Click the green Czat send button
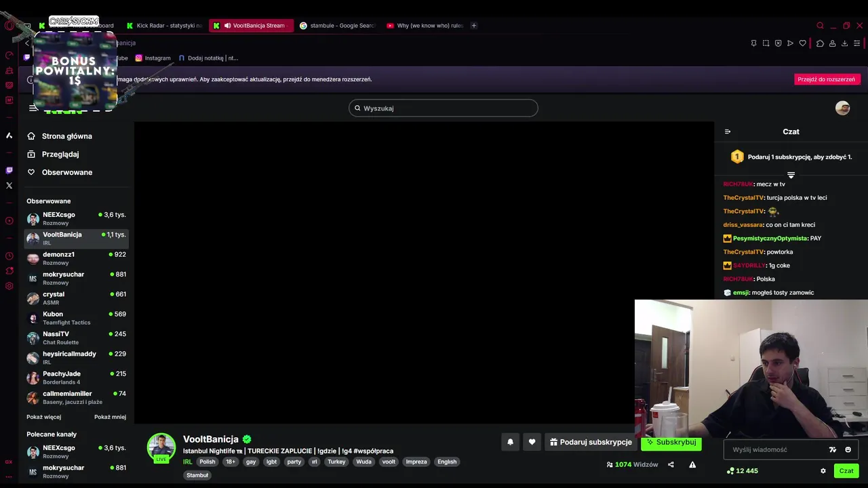The height and width of the screenshot is (488, 868). (846, 470)
